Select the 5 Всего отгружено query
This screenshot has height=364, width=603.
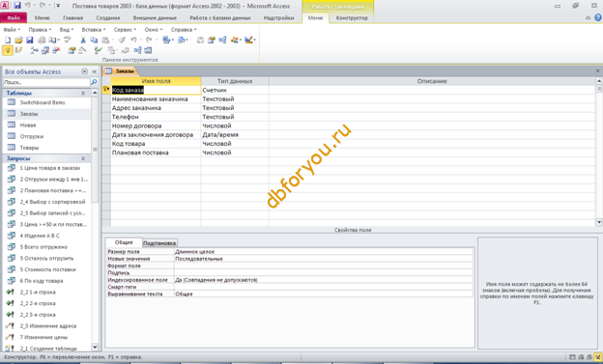pos(43,247)
